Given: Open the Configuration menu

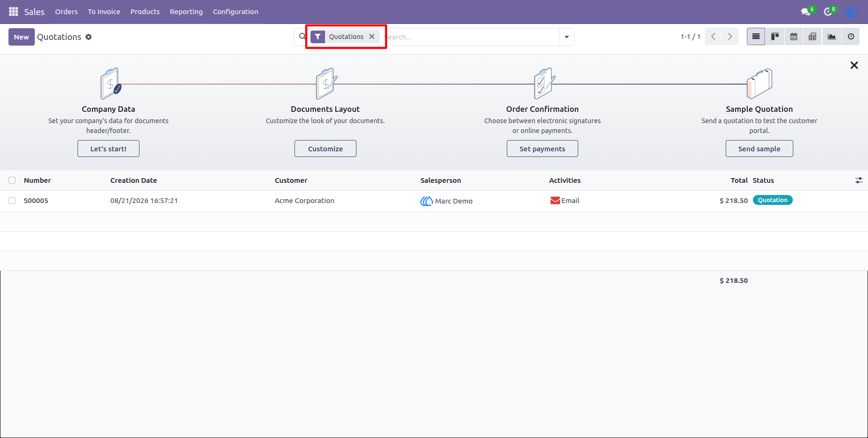Looking at the screenshot, I should [x=235, y=12].
